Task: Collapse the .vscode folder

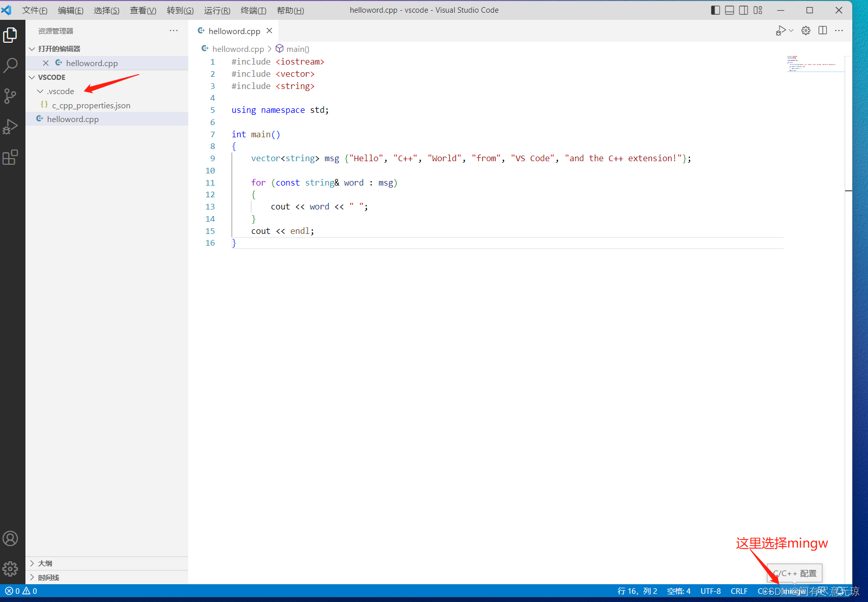Action: coord(40,91)
